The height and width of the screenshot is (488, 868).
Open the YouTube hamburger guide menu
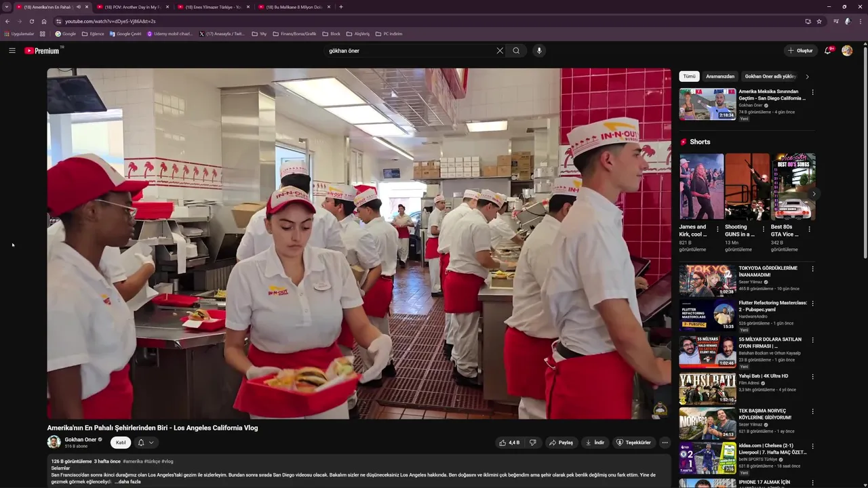[12, 51]
